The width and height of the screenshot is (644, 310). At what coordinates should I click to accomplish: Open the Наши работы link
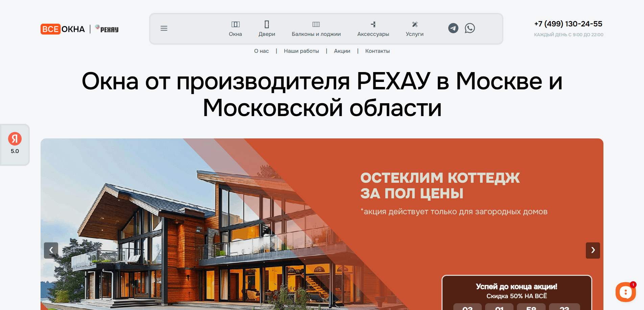pos(302,51)
